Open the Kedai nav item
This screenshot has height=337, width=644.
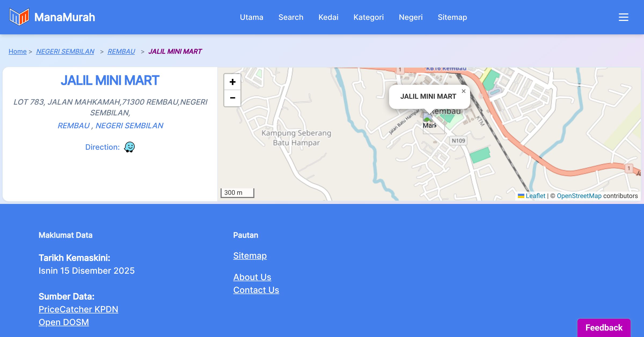(x=328, y=17)
